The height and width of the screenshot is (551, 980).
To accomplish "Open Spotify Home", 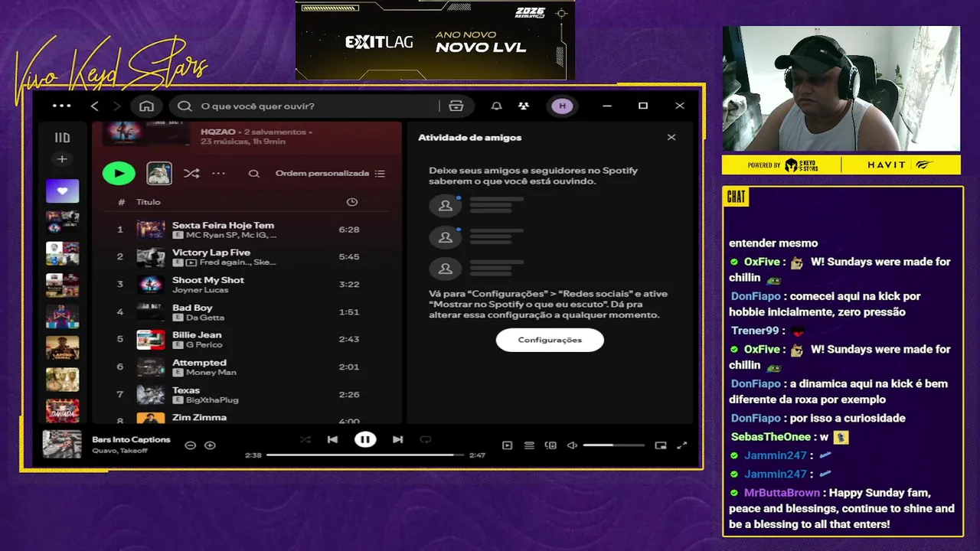I will pos(146,106).
